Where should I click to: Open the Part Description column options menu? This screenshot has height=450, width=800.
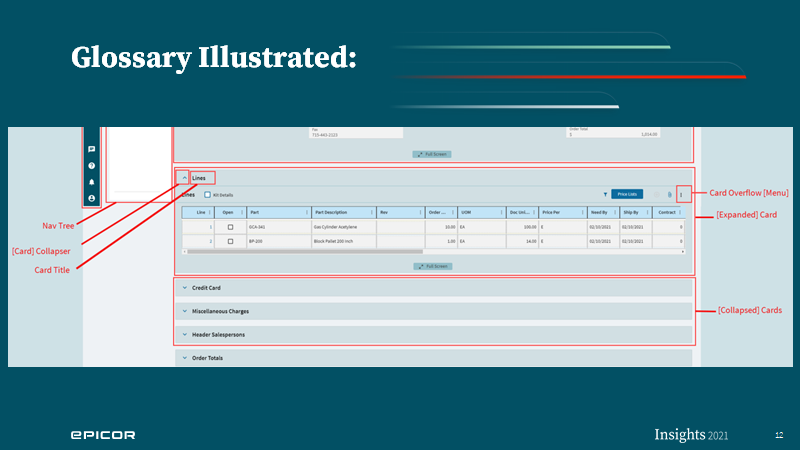[371, 212]
